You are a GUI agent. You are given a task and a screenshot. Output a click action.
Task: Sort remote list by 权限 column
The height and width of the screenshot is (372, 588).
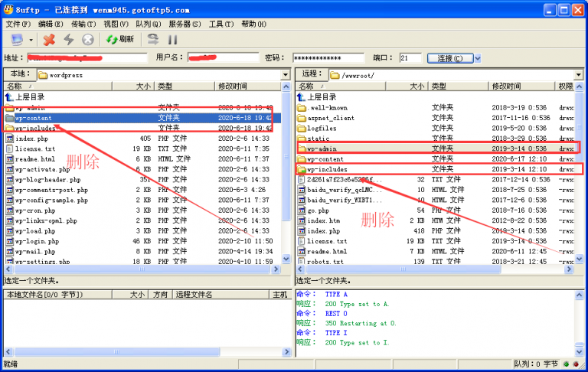click(x=565, y=86)
